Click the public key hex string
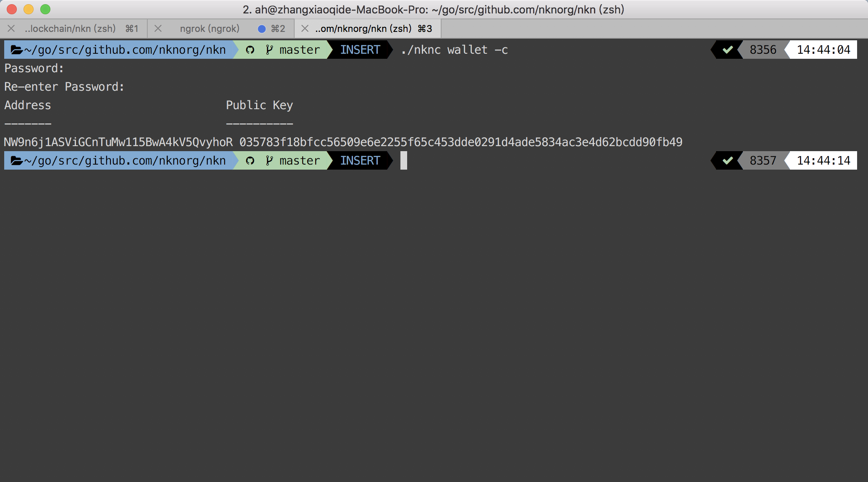The width and height of the screenshot is (868, 482). (x=460, y=142)
